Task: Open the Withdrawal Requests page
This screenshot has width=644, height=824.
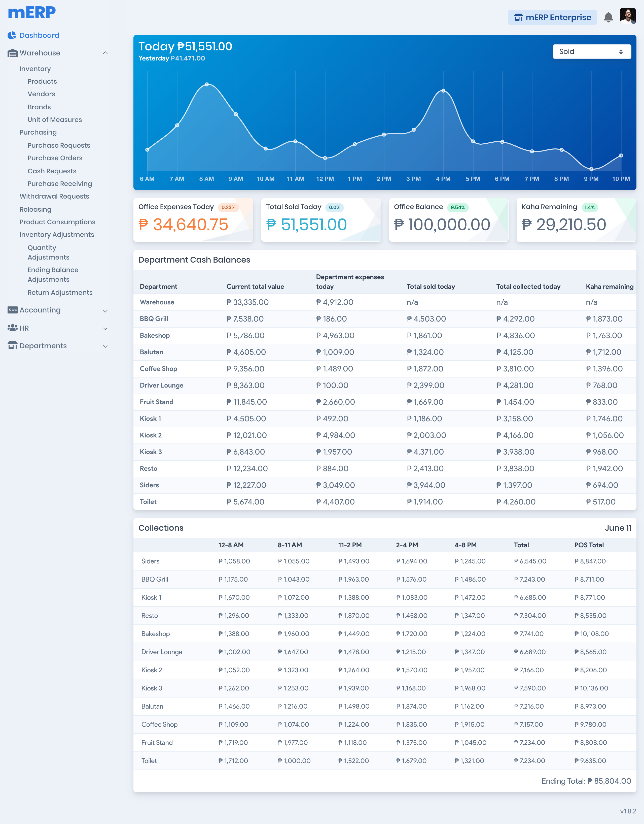Action: point(54,196)
